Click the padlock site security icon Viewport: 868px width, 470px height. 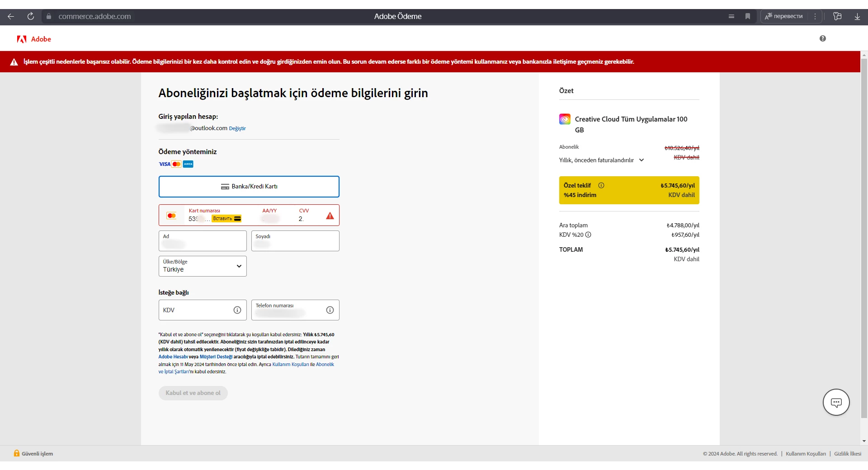49,16
